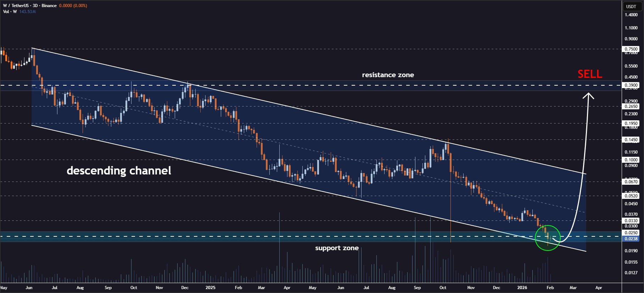Viewport: 644px width, 293px height.
Task: Click the 0.0250 support price tag
Action: coord(631,233)
